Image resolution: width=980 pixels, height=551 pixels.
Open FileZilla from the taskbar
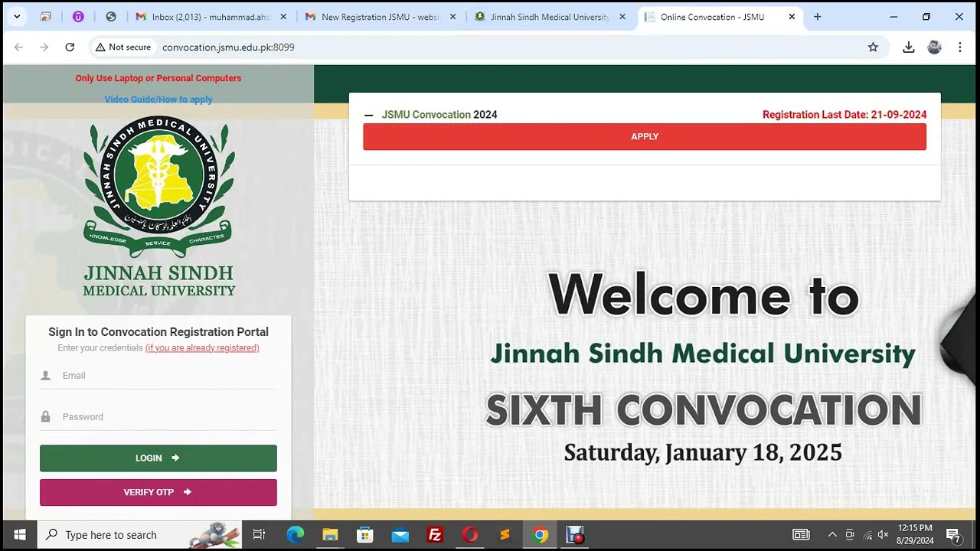click(435, 535)
